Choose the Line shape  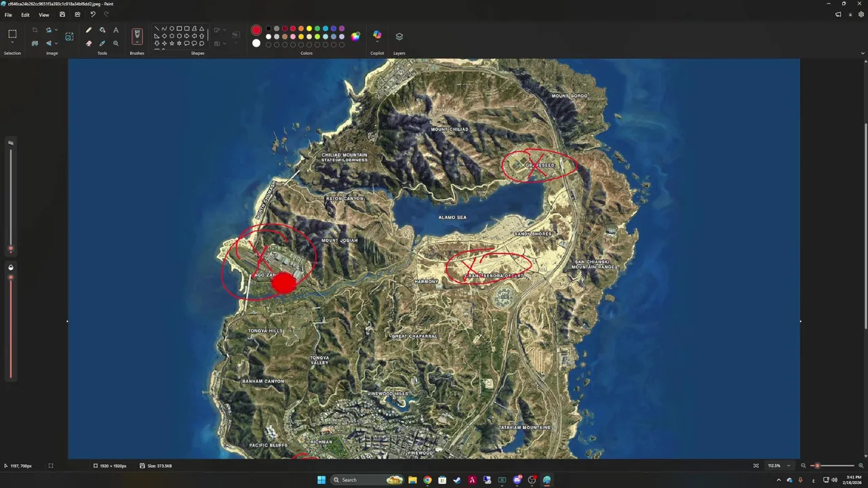pos(157,28)
